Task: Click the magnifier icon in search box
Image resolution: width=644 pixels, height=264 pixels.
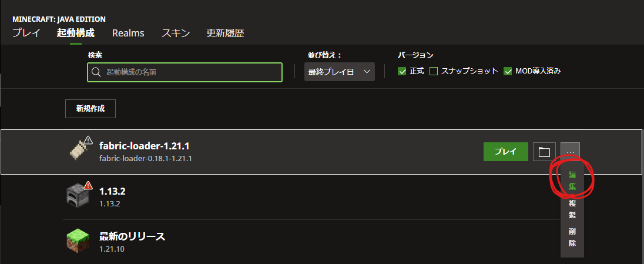Action: [96, 72]
